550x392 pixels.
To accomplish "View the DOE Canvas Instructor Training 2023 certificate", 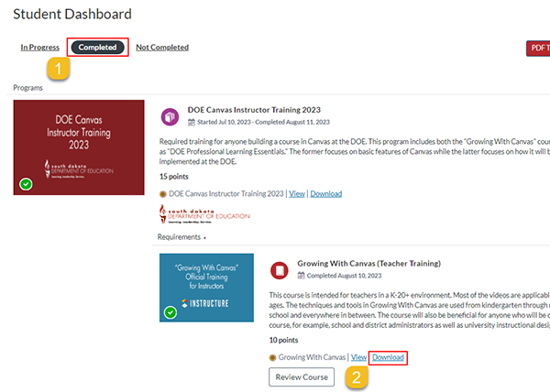I will 297,194.
